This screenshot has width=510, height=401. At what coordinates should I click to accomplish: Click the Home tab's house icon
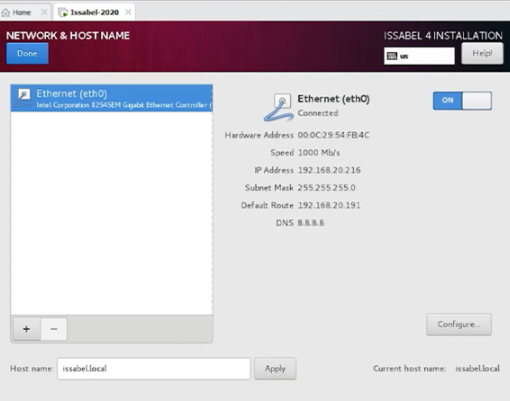coord(6,13)
